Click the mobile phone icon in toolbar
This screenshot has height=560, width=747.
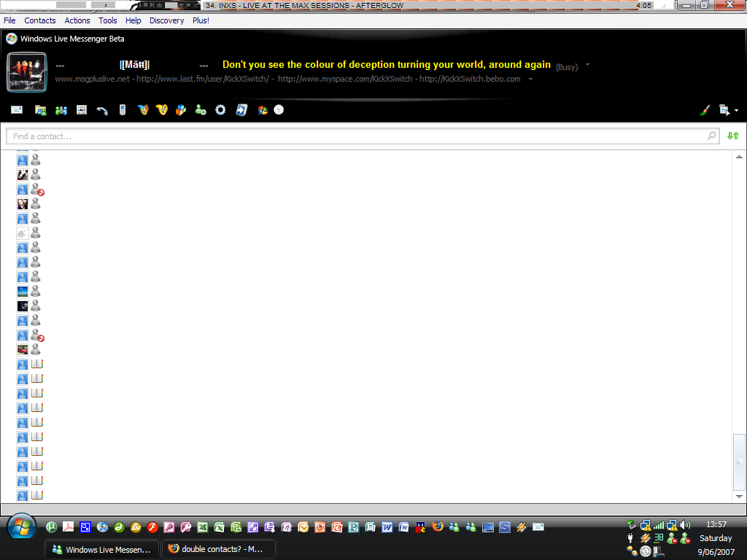[123, 110]
